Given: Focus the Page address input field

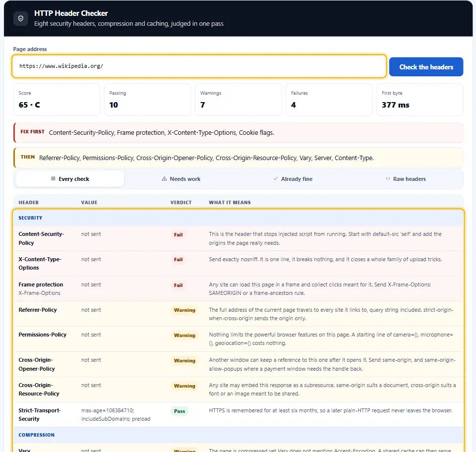Looking at the screenshot, I should pos(199,66).
